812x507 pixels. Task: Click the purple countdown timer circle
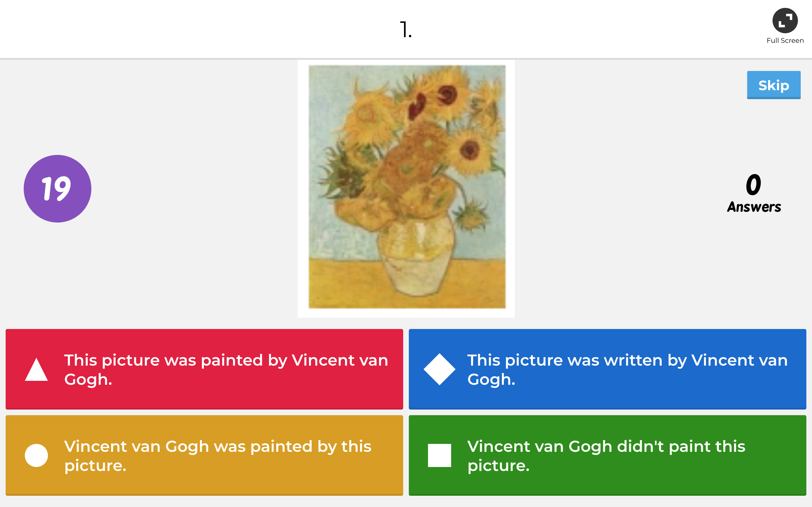pos(58,188)
